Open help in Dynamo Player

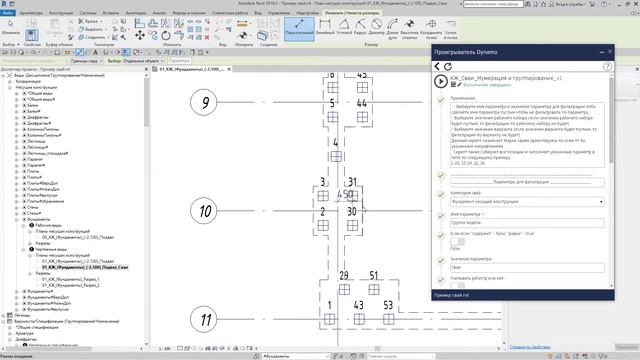(607, 66)
